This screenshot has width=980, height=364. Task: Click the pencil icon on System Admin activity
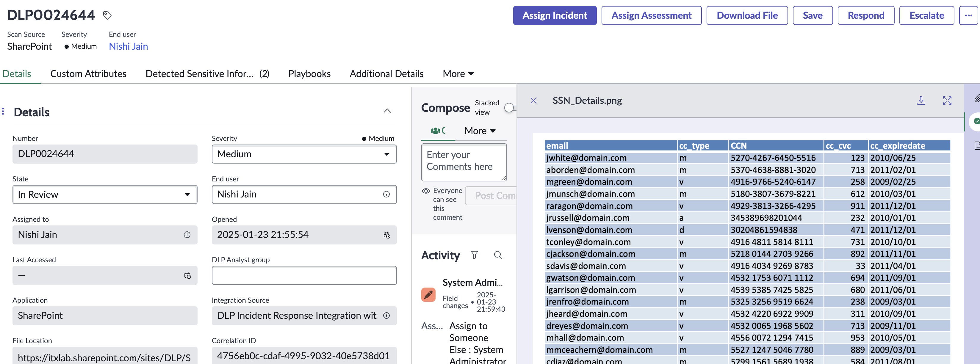click(428, 294)
